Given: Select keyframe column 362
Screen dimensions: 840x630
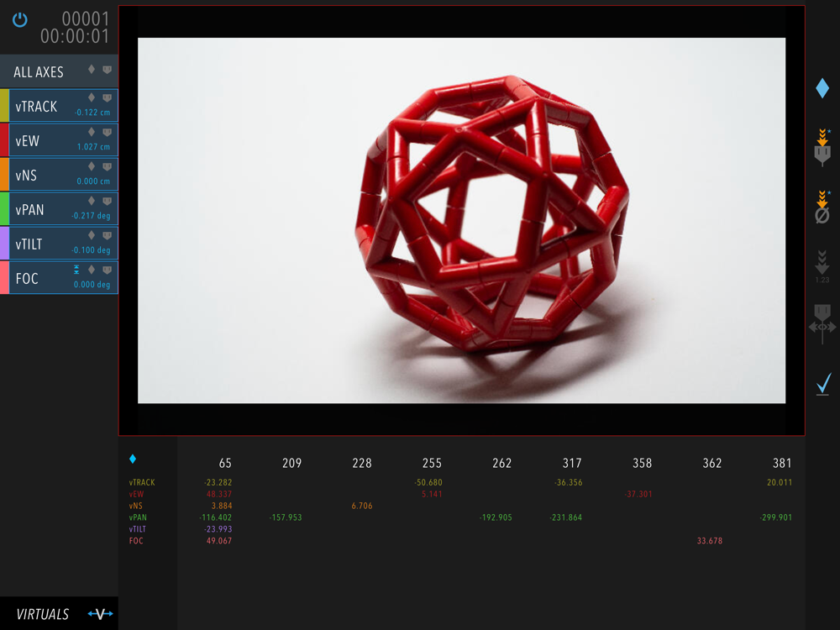Looking at the screenshot, I should [x=712, y=463].
